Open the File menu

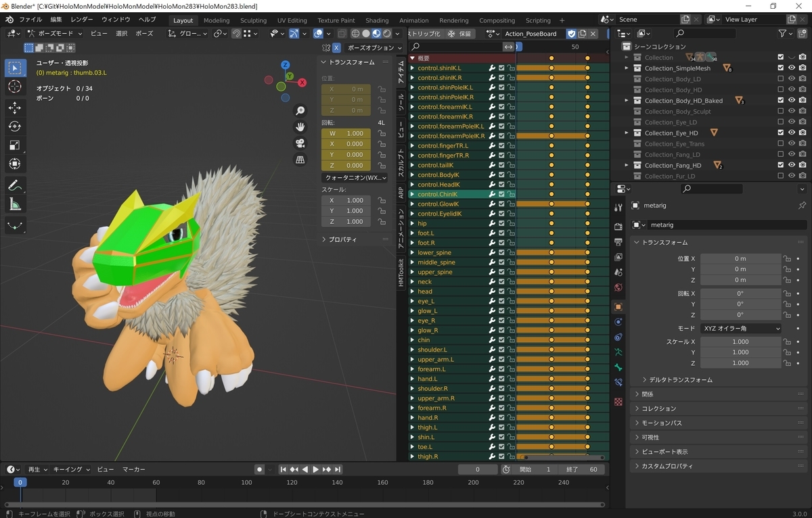[x=30, y=20]
